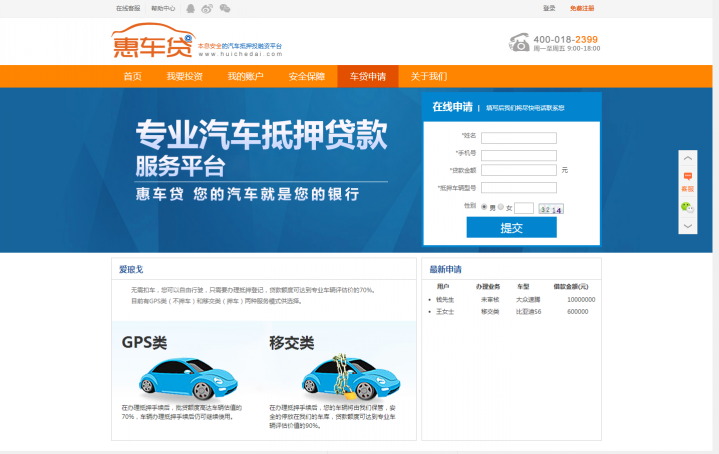719x454 pixels.
Task: Click the 移交类 chained car image
Action: 351,378
